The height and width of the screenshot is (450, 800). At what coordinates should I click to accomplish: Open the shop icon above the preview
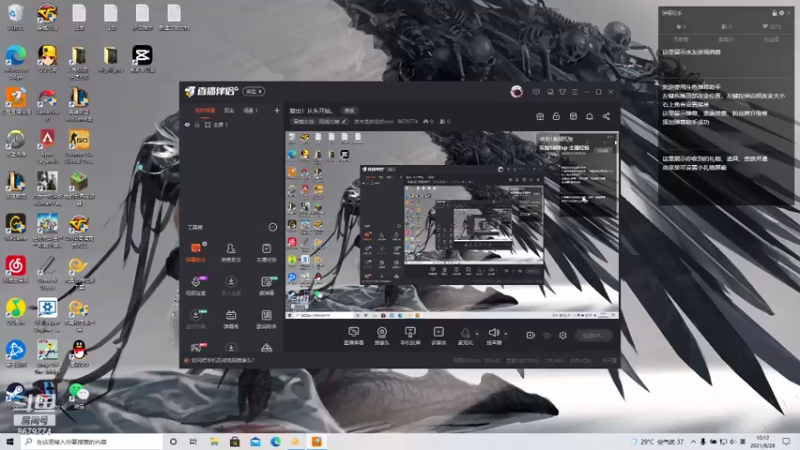[573, 116]
